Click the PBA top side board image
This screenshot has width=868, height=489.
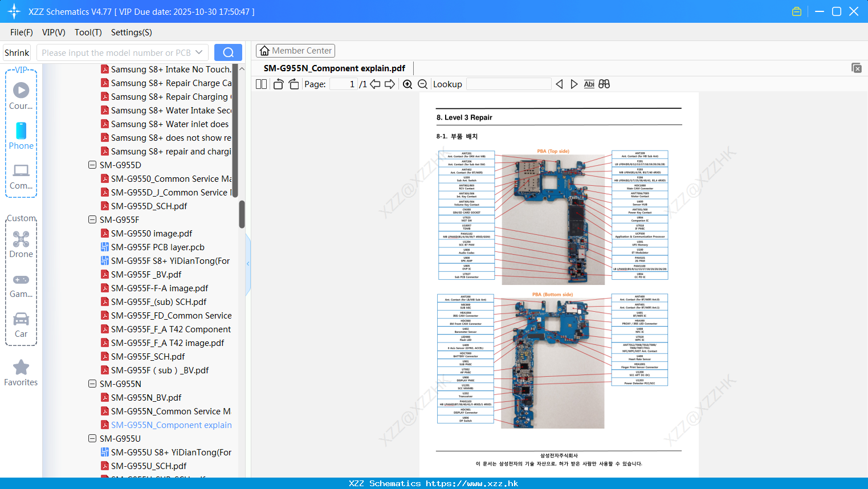pos(553,219)
